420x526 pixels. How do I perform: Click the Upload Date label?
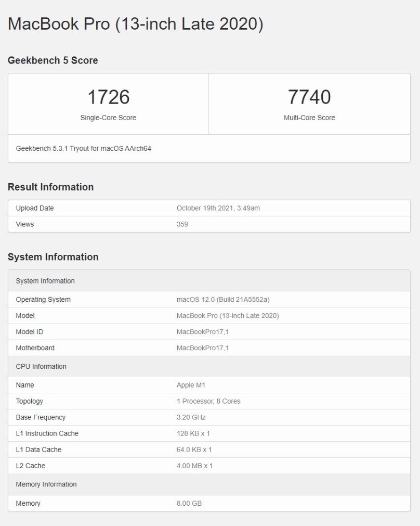tap(35, 208)
